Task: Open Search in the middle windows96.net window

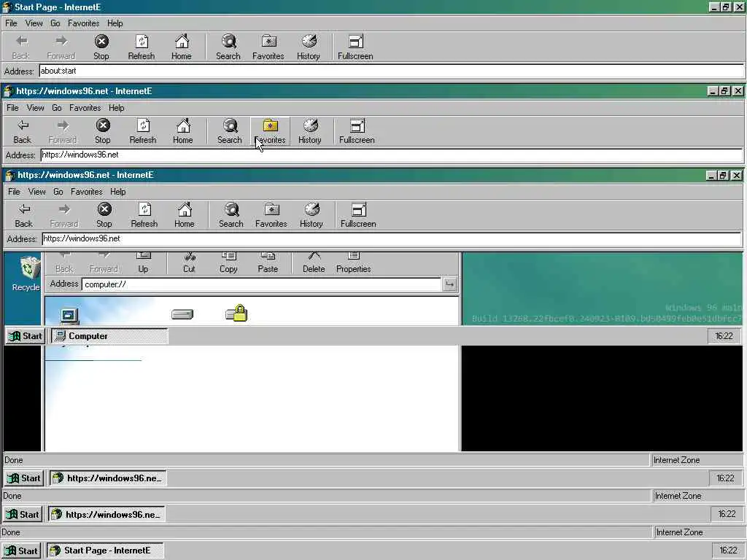Action: 230,131
